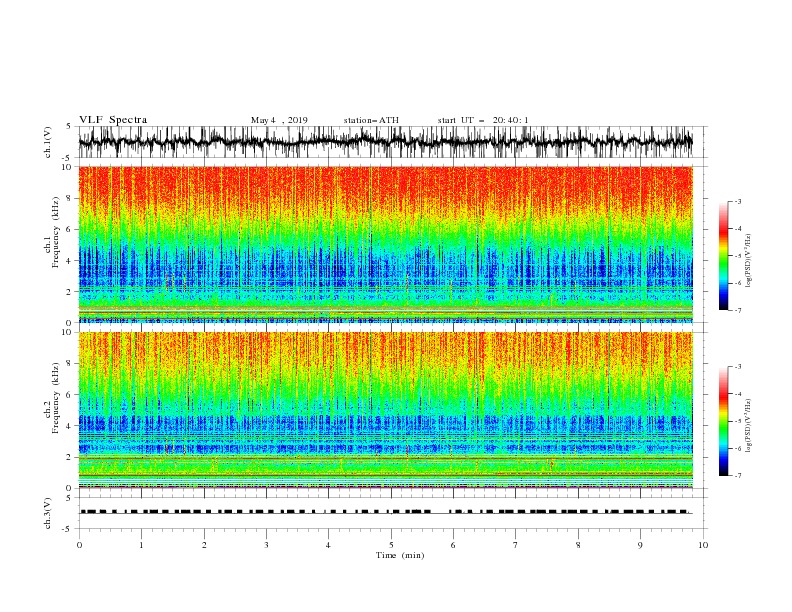Click the "-3" tick on the ch.1 color bar
792x612 pixels.
(x=738, y=201)
